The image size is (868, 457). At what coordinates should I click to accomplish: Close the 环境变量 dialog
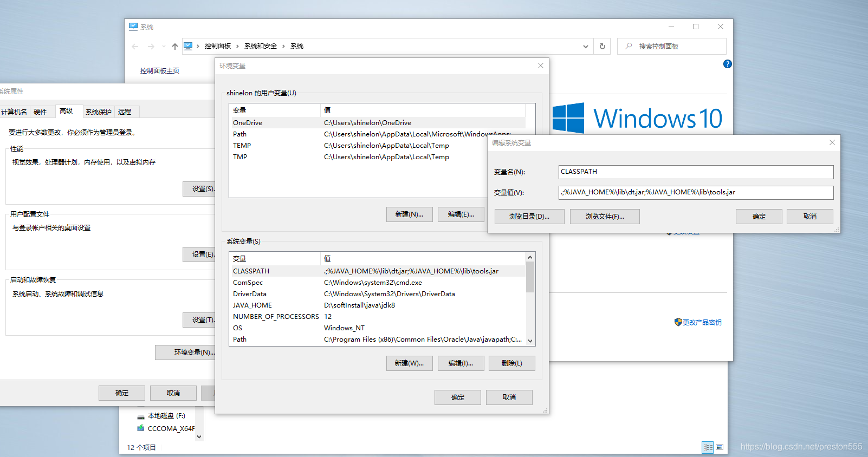pyautogui.click(x=540, y=66)
